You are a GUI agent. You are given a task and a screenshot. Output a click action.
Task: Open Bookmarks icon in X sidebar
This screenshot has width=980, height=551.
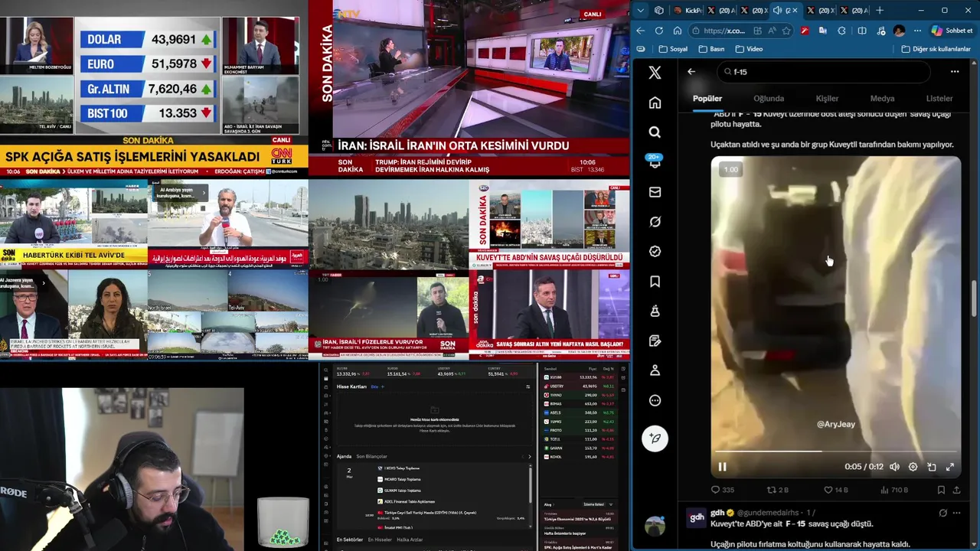(655, 282)
